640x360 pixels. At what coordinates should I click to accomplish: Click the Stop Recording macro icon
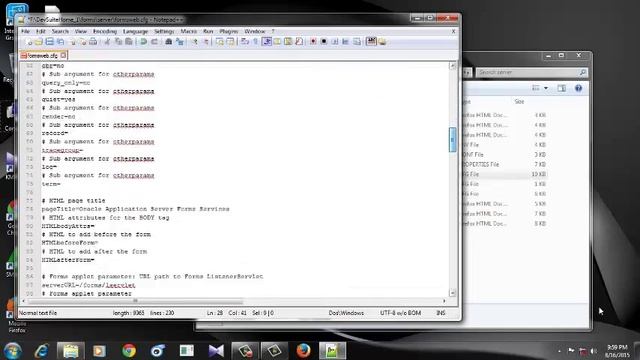pos(324,42)
